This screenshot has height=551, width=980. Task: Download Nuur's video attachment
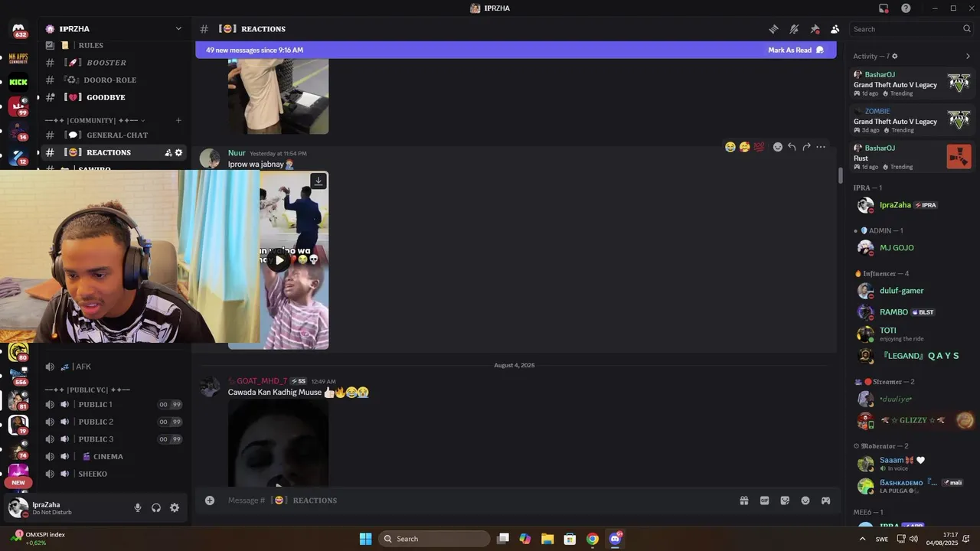(318, 181)
